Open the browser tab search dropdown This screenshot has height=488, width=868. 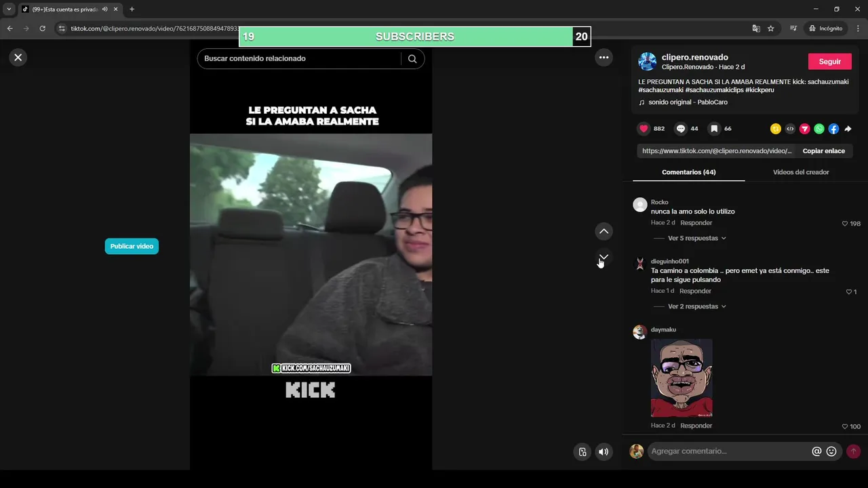(x=9, y=9)
